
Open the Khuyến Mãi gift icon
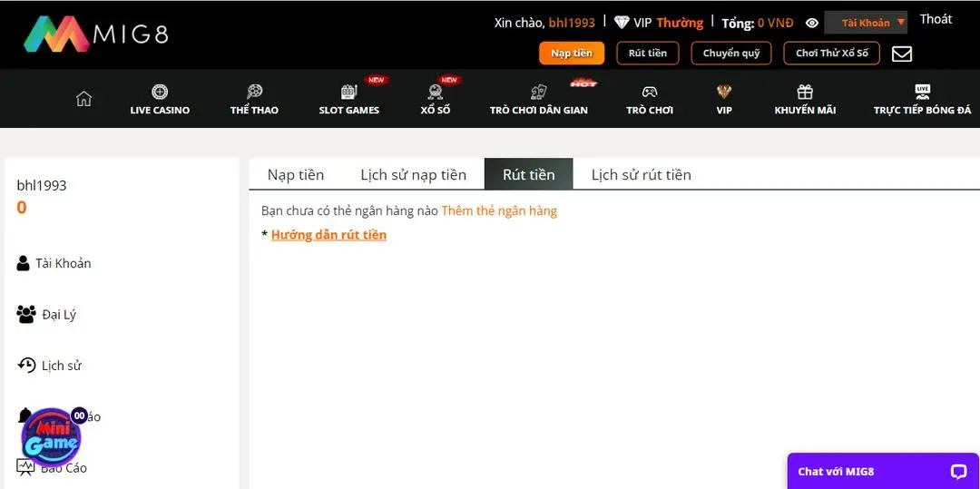tap(805, 93)
